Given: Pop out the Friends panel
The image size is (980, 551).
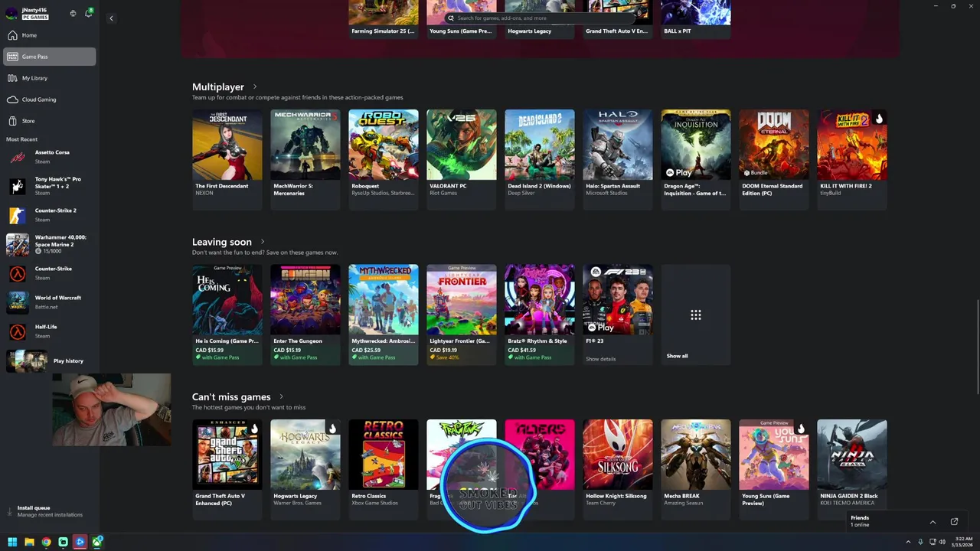Looking at the screenshot, I should 954,522.
